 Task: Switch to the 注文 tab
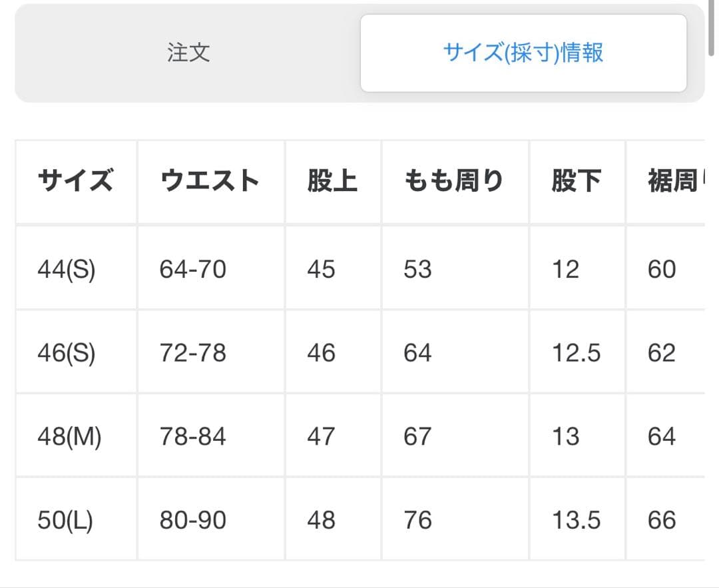[x=188, y=53]
